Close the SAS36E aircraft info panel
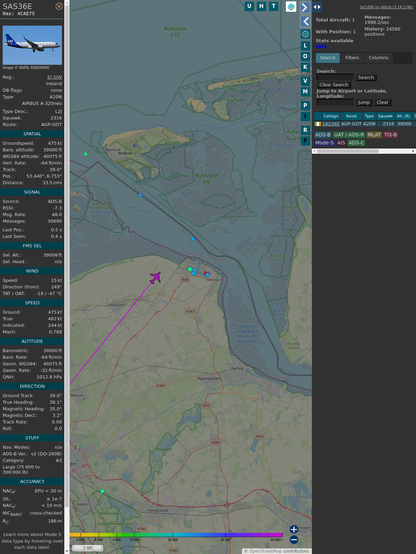 coord(59,6)
